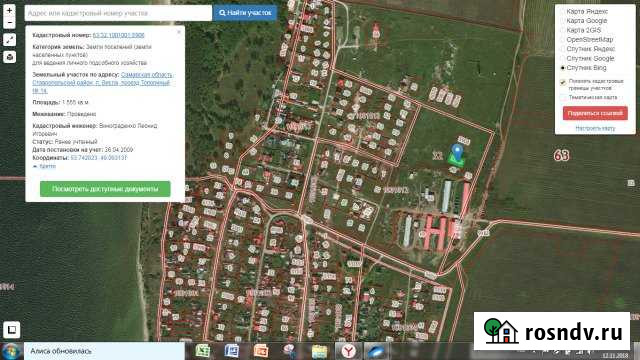
Task: Close the parcel info panel
Action: click(x=179, y=32)
